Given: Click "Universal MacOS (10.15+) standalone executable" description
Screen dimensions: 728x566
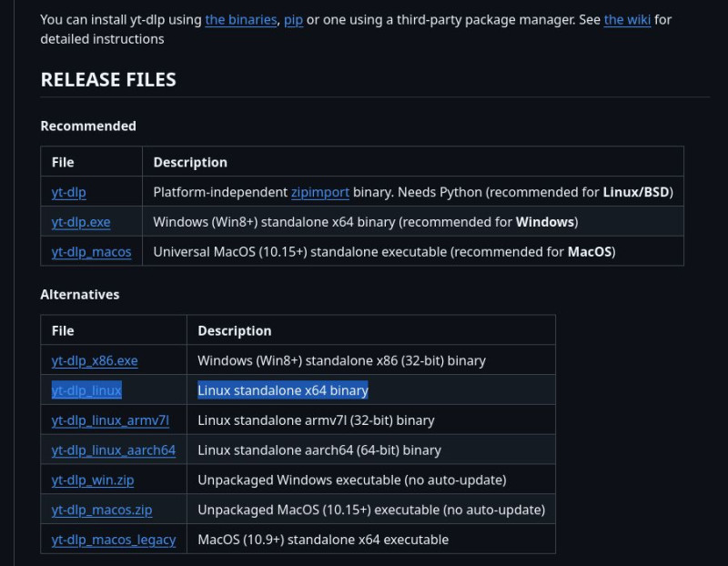Looking at the screenshot, I should (x=384, y=252).
